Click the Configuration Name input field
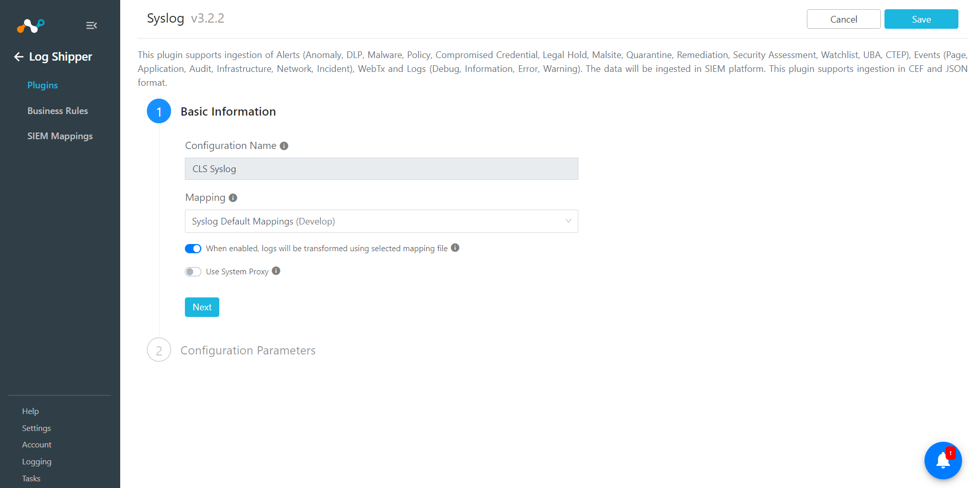This screenshot has height=488, width=980. click(382, 168)
